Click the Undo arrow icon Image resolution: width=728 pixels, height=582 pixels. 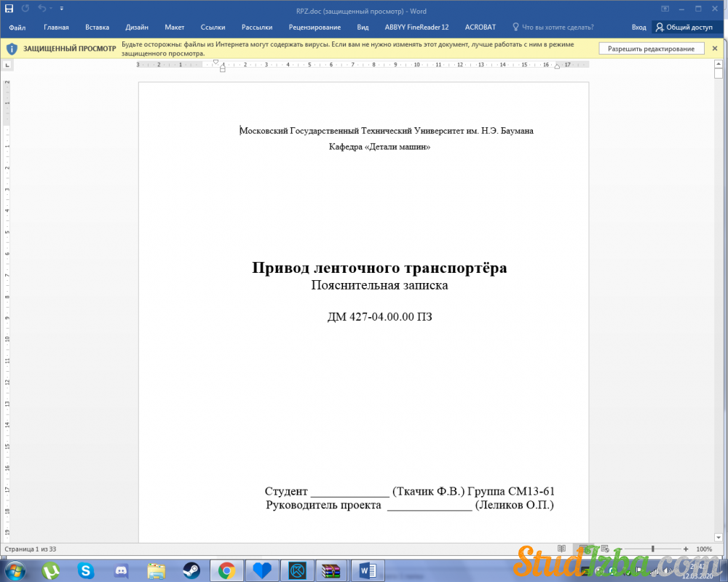pos(42,9)
